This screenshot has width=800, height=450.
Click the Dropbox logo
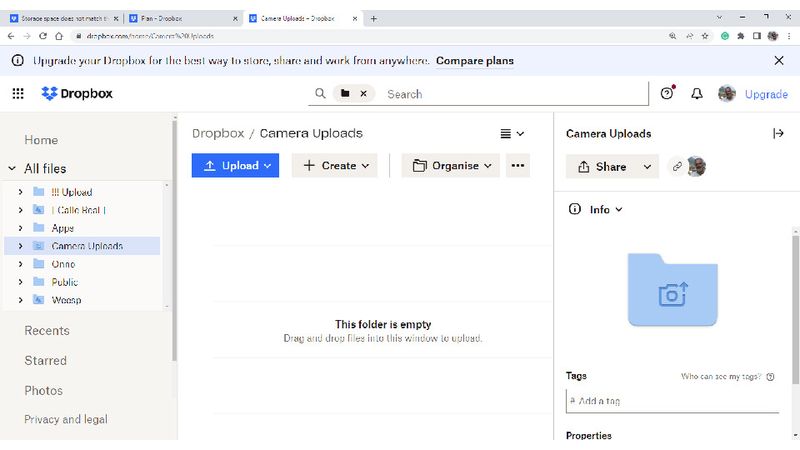(x=77, y=93)
